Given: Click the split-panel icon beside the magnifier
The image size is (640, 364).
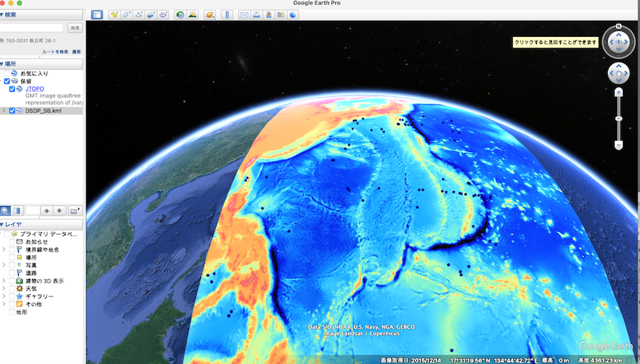Looking at the screenshot, I should (x=17, y=211).
